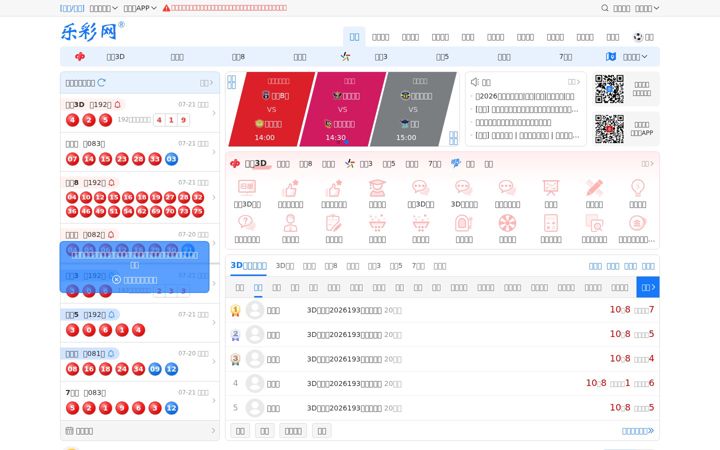
Task: Open the news headline starting with 2026
Action: pos(524,96)
